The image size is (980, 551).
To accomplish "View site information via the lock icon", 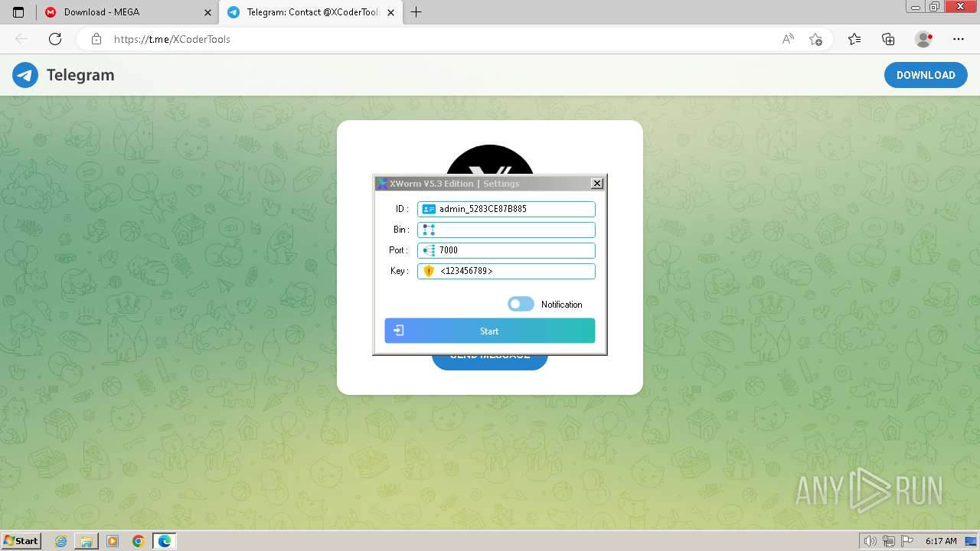I will pyautogui.click(x=96, y=39).
